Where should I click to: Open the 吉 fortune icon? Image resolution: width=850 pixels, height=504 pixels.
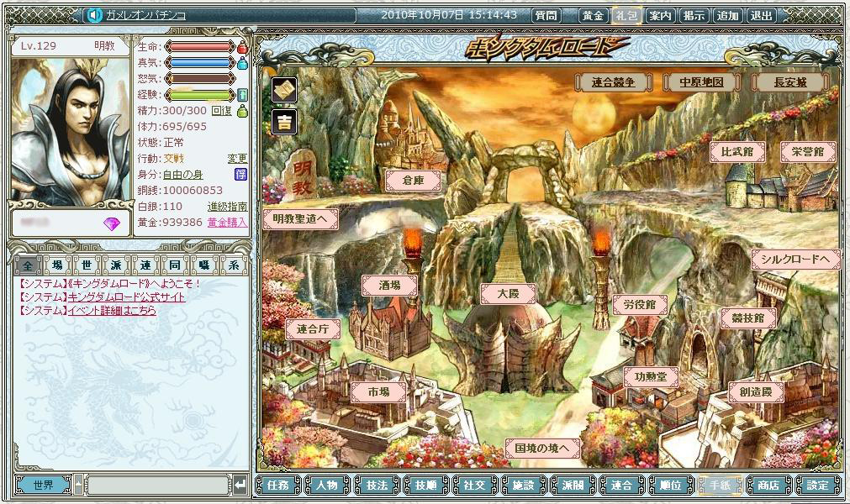pos(284,122)
